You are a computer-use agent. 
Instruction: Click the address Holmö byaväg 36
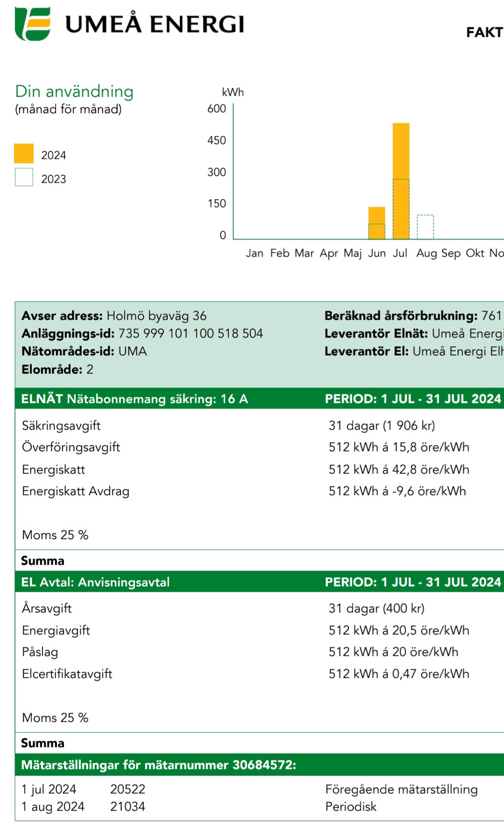pyautogui.click(x=156, y=316)
